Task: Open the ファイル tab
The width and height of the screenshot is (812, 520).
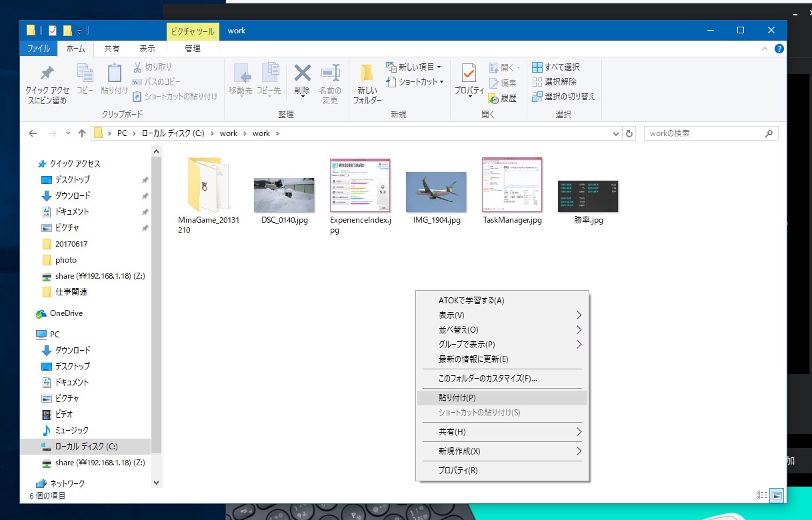Action: click(x=39, y=49)
